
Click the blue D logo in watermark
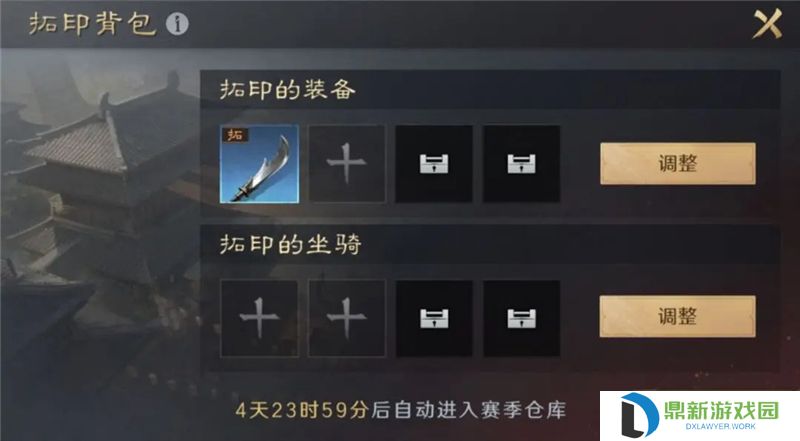[x=638, y=415]
